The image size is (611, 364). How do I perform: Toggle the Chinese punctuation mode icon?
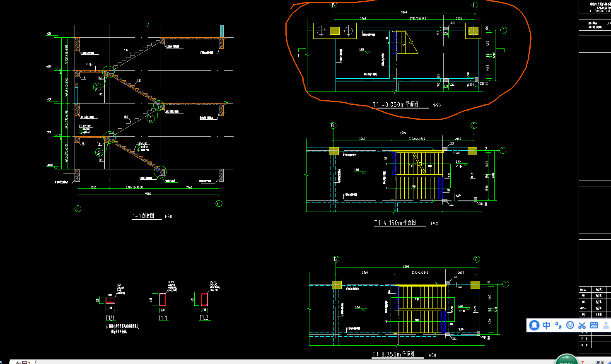click(558, 325)
